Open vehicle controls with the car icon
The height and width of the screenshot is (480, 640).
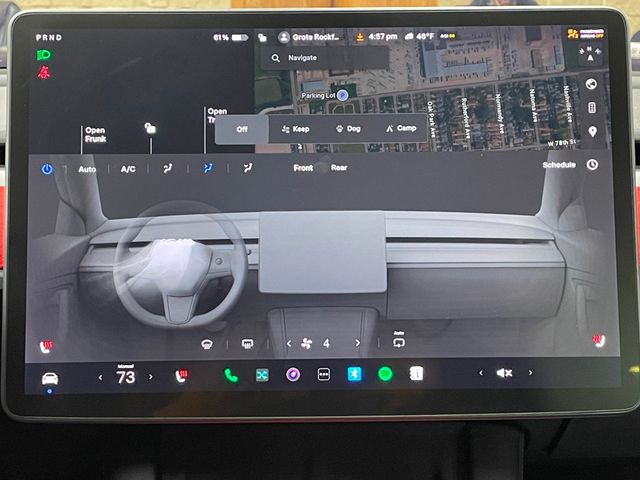[50, 379]
